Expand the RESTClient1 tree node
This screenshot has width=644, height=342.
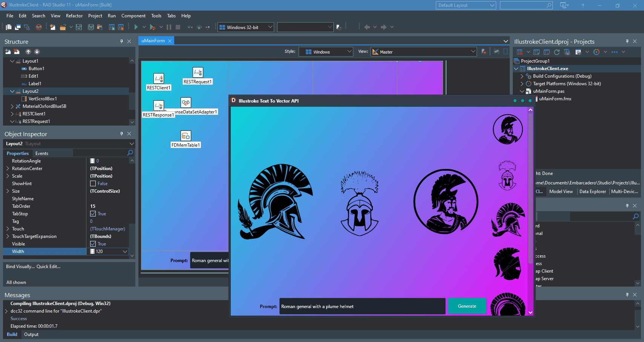coord(12,114)
